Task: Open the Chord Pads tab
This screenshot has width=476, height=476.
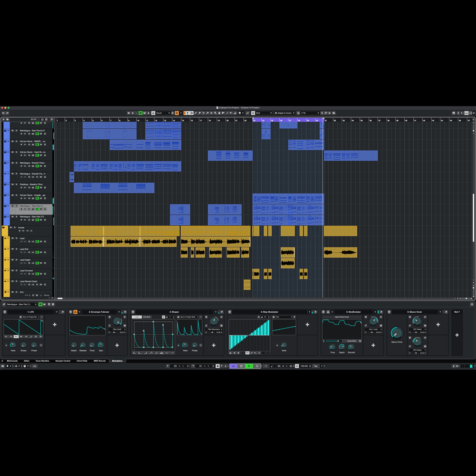Action: pos(82,361)
